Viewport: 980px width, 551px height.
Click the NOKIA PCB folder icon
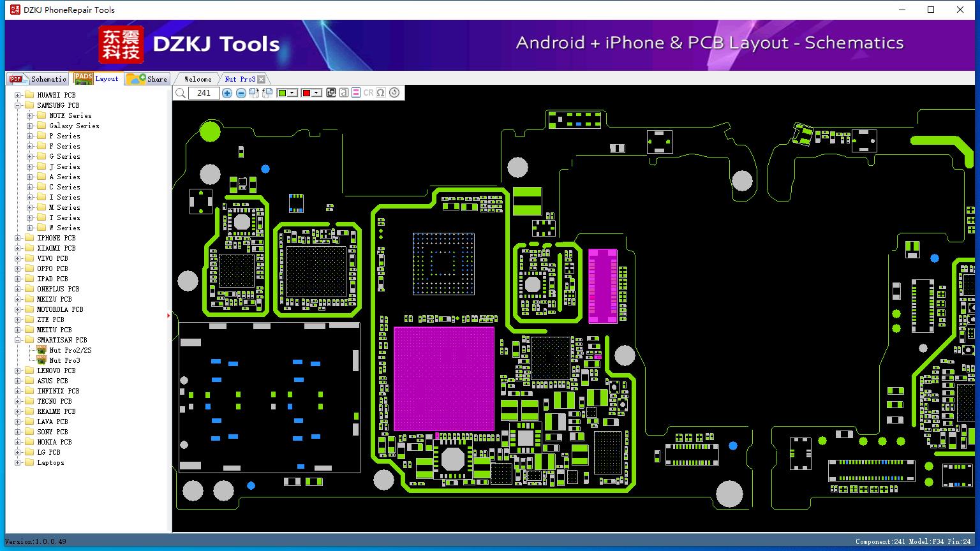29,442
